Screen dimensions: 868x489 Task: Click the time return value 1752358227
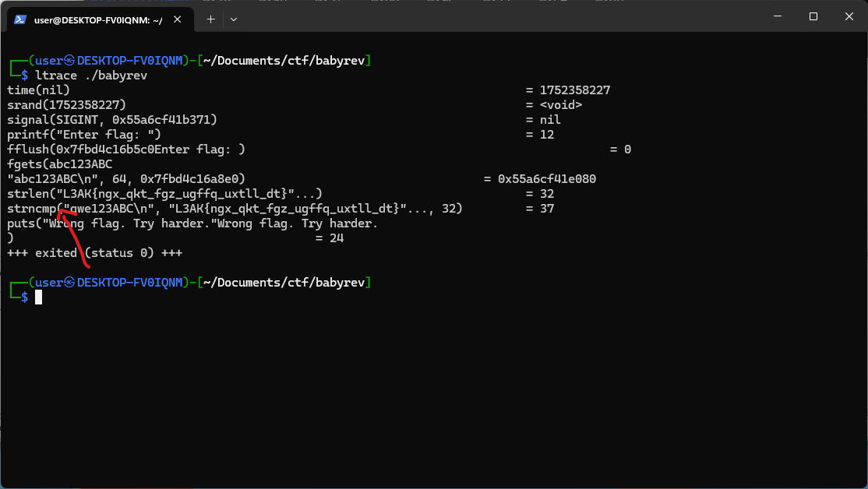[x=575, y=90]
